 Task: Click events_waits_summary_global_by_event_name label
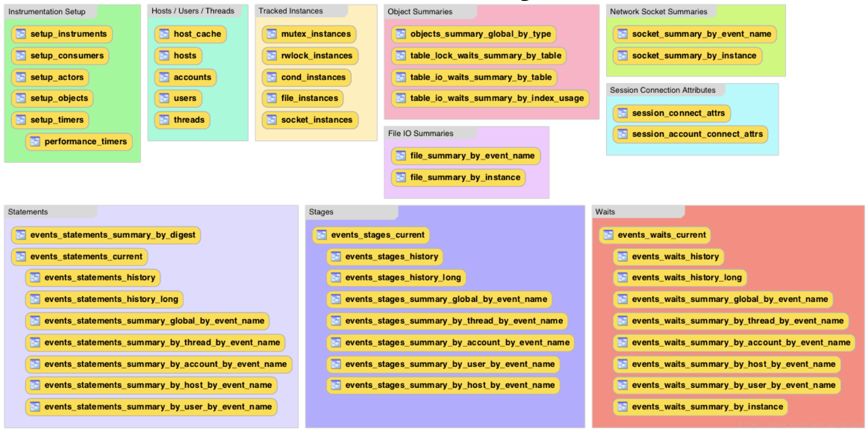point(730,299)
